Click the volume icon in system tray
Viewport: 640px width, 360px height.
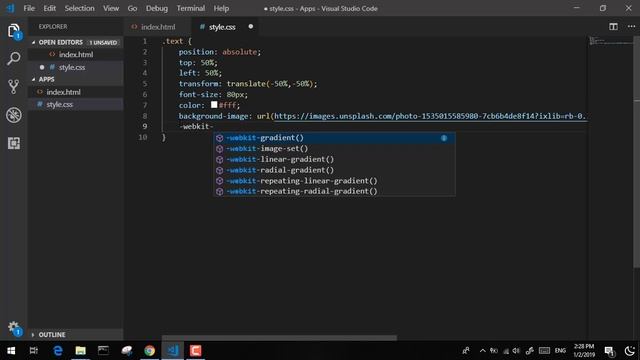coord(516,351)
